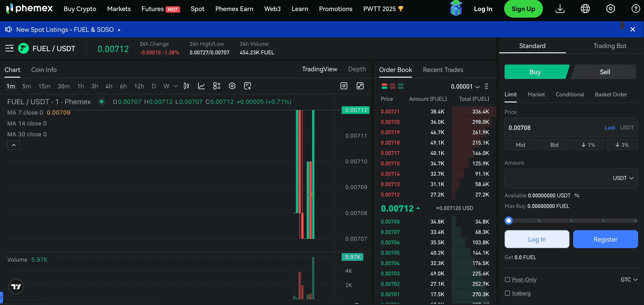
Task: Switch to the Coin Info tab
Action: pos(44,70)
